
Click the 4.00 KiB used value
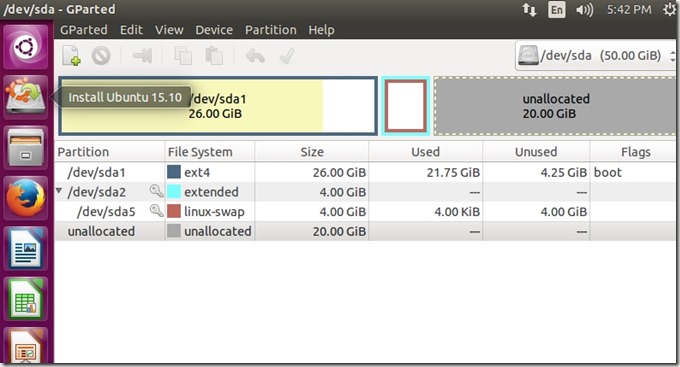tap(457, 212)
